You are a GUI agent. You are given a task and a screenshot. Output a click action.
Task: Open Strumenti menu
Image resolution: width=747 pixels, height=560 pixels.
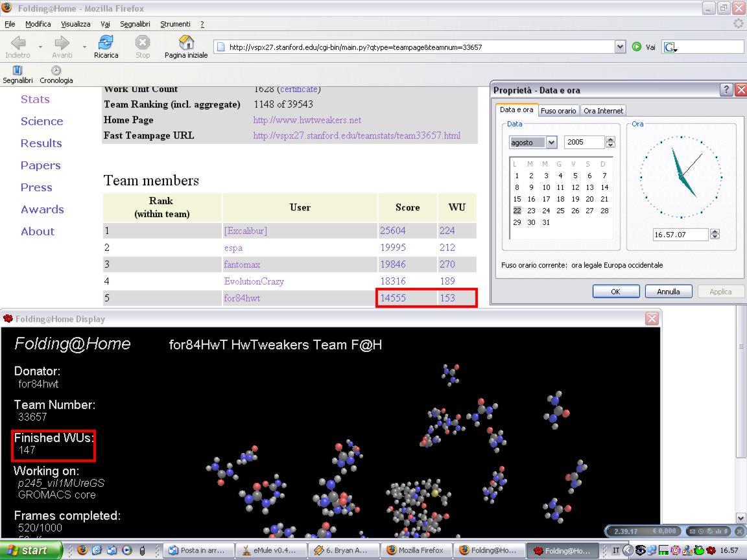click(x=175, y=24)
